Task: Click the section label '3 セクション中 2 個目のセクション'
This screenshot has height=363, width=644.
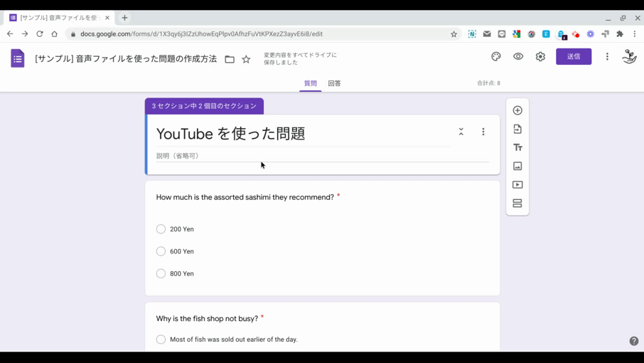Action: (204, 106)
